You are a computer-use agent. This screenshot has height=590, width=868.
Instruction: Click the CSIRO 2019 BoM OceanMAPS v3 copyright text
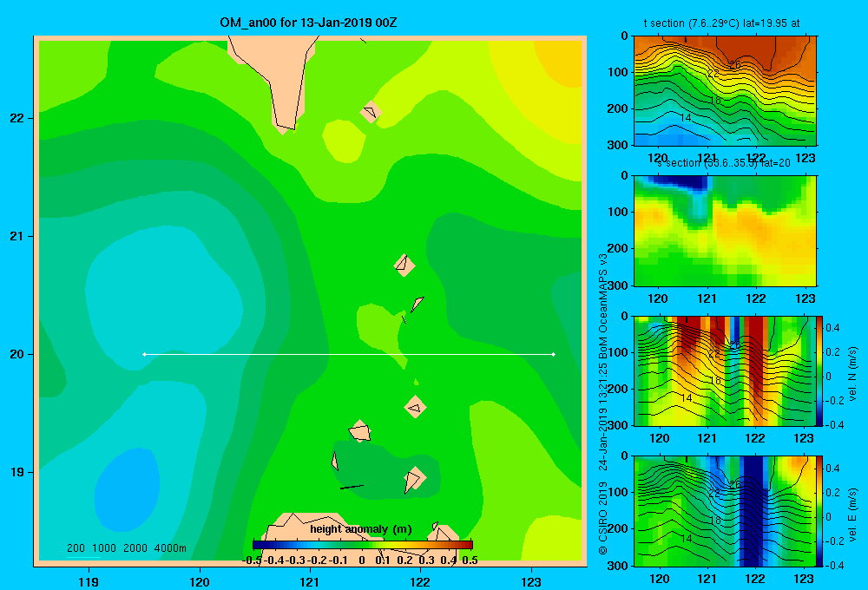(603, 404)
